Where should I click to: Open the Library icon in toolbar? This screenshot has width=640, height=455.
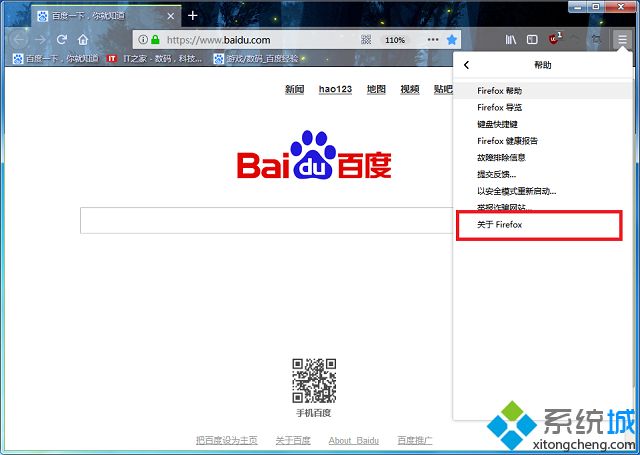tap(511, 40)
